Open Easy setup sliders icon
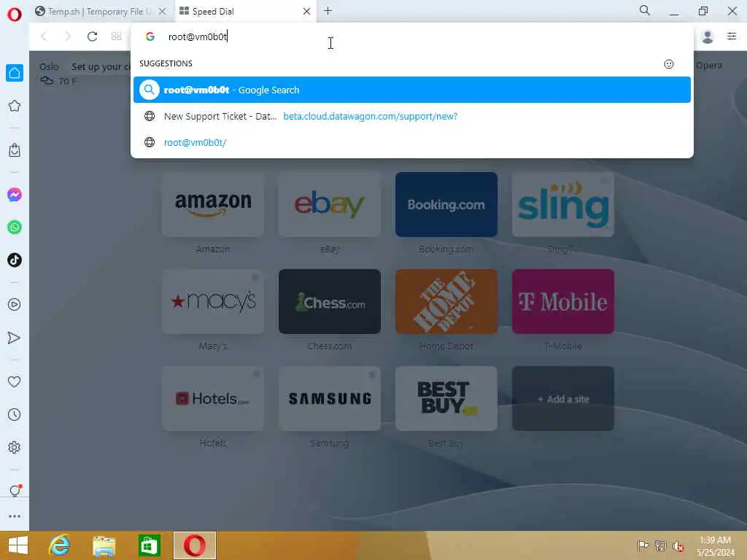This screenshot has width=747, height=560. click(x=732, y=36)
